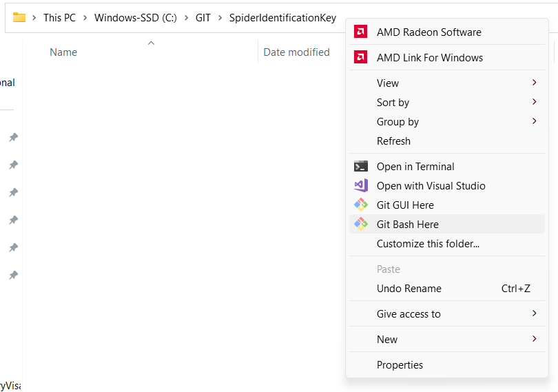The height and width of the screenshot is (392, 558).
Task: Sort files by the Name column header
Action: coord(63,52)
